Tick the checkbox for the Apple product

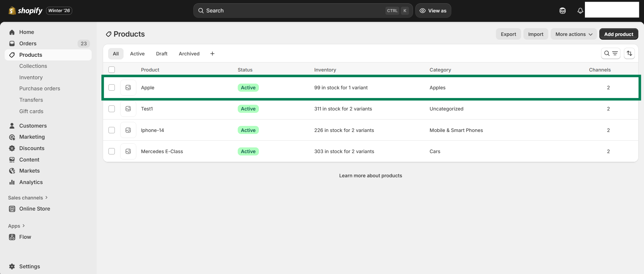[112, 88]
